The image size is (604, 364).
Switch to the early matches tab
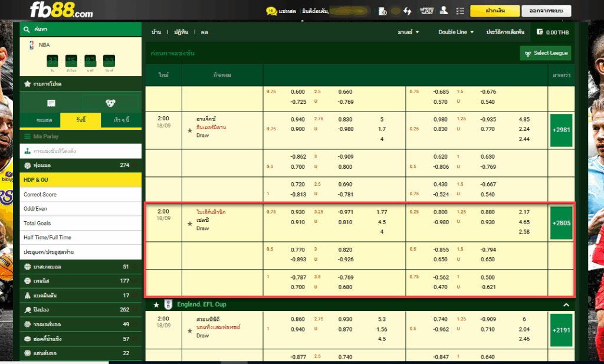[x=122, y=120]
